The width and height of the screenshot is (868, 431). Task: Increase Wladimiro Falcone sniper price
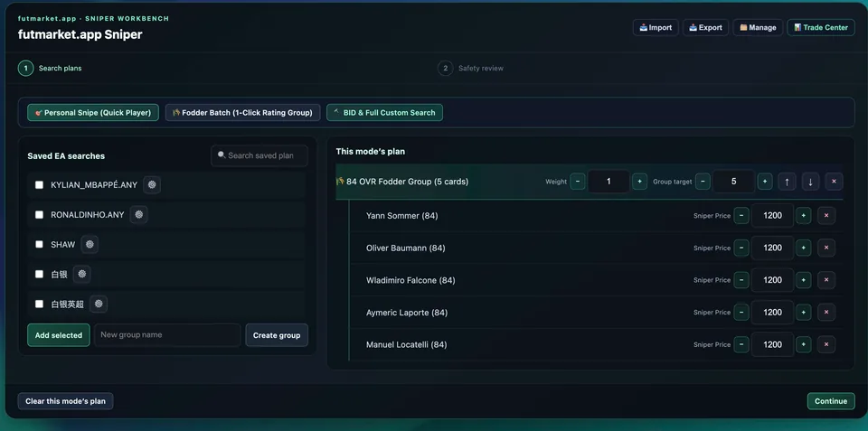coord(803,280)
